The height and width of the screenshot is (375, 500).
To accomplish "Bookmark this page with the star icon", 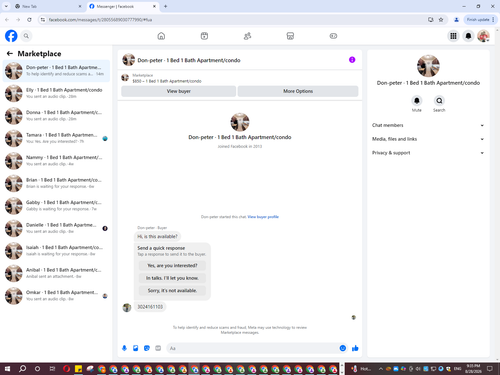I will (441, 20).
